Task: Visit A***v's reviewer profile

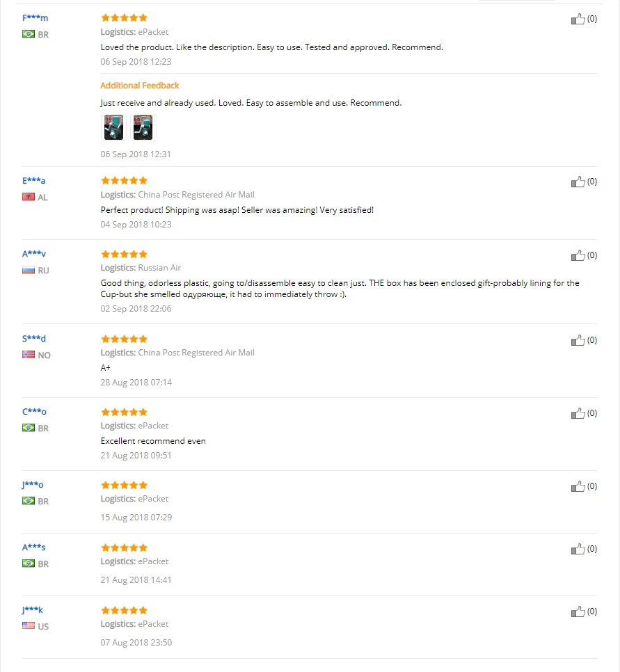Action: (x=34, y=254)
